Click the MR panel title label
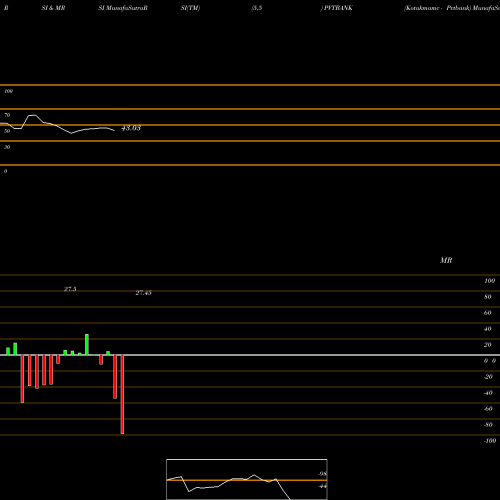The width and height of the screenshot is (500, 500). click(x=446, y=260)
